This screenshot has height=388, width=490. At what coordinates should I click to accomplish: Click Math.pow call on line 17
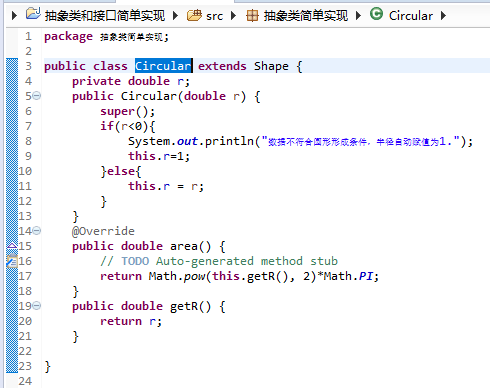point(177,276)
